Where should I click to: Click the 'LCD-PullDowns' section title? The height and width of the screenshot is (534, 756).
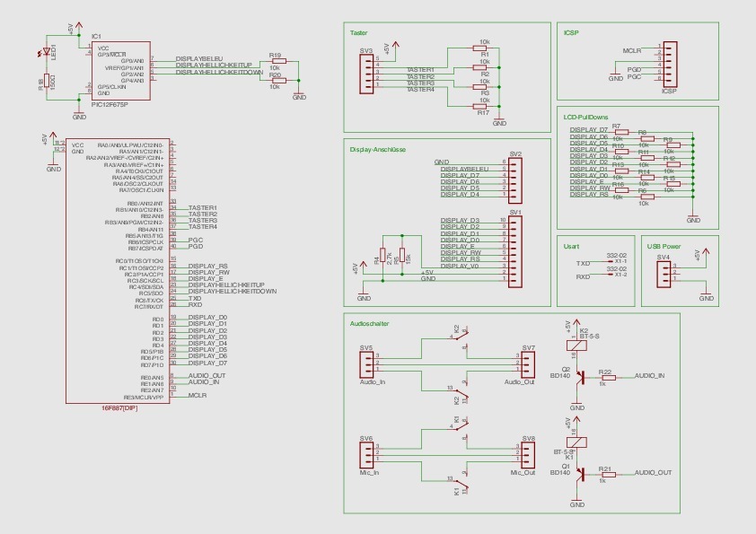coord(585,117)
